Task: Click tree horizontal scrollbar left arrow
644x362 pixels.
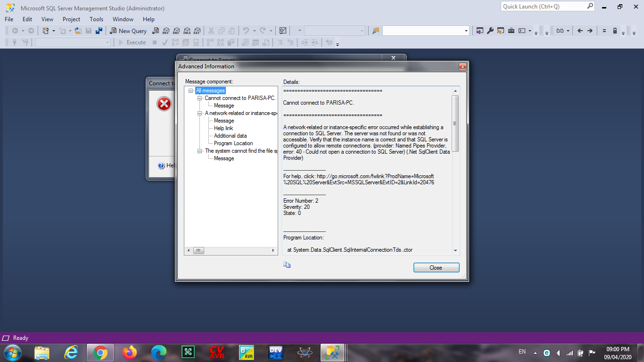Action: click(x=188, y=251)
